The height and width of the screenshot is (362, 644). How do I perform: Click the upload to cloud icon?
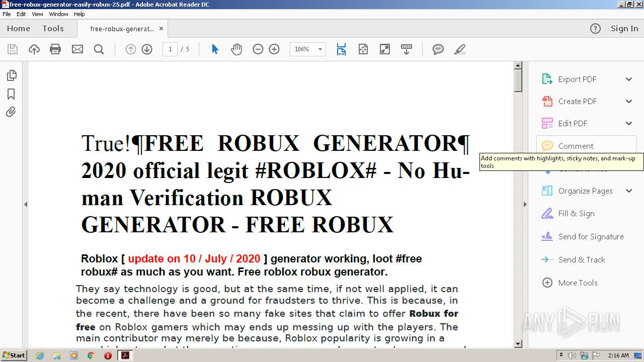[34, 49]
